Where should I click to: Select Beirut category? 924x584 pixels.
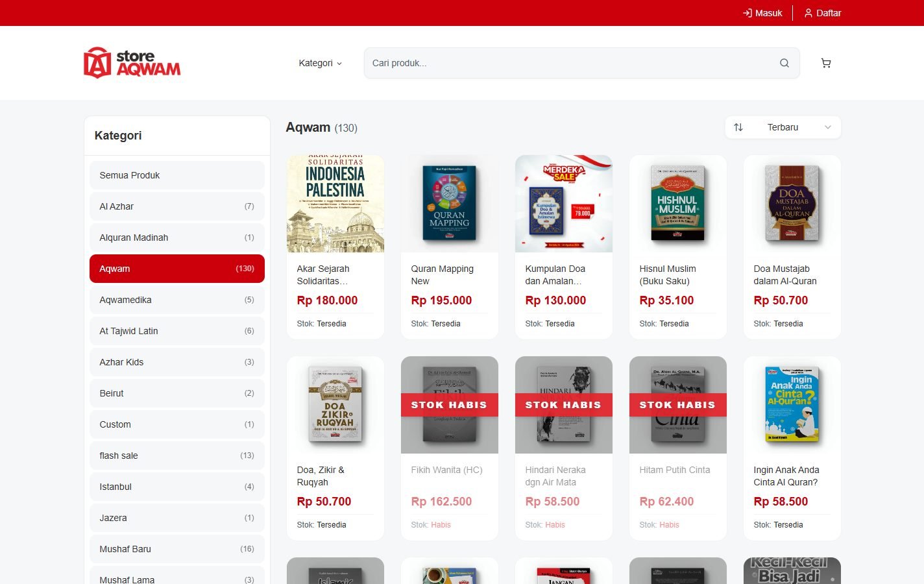[177, 393]
